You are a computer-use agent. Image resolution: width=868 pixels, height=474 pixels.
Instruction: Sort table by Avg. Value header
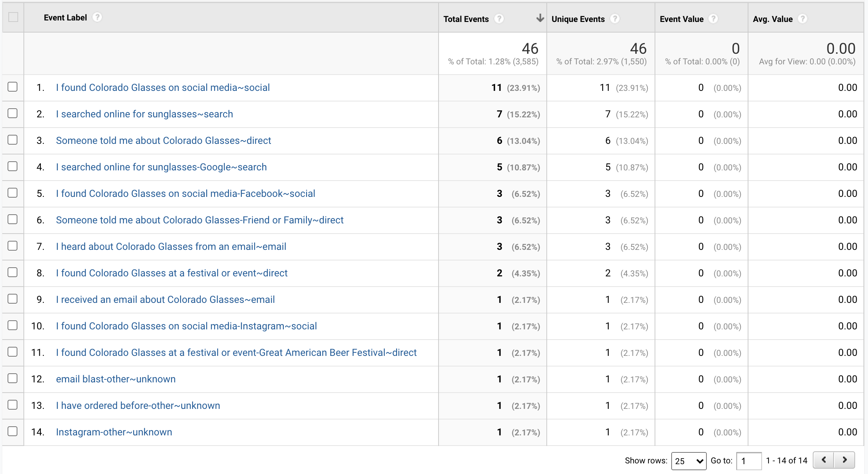click(772, 19)
